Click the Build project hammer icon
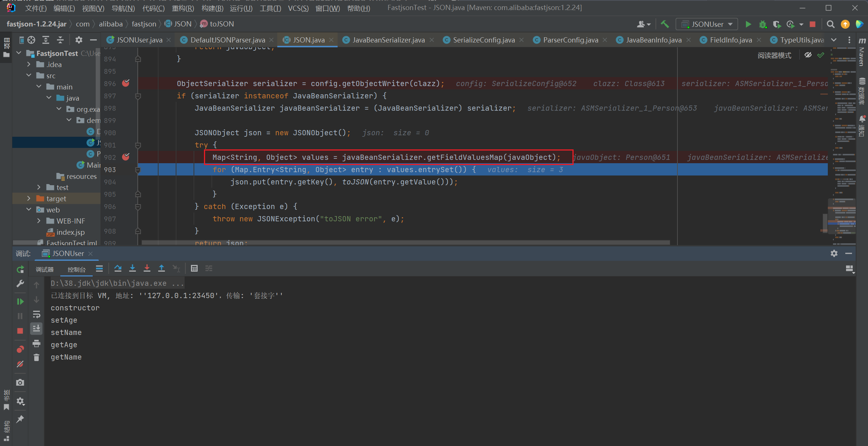 click(x=665, y=24)
